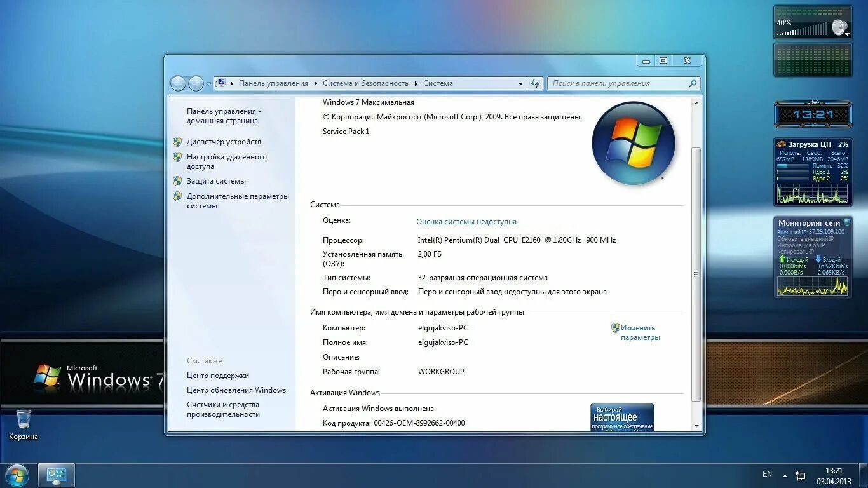Click Изменить параметры link
This screenshot has height=488, width=868.
641,333
